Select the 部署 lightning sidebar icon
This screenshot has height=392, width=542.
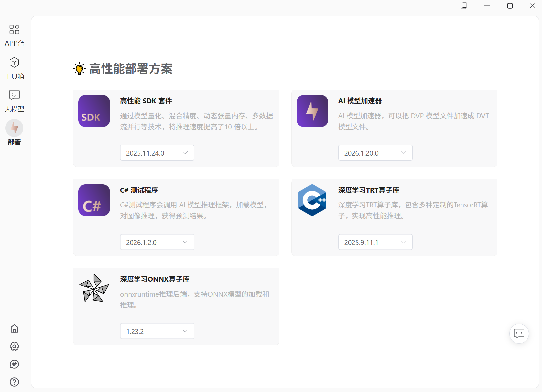pyautogui.click(x=14, y=128)
